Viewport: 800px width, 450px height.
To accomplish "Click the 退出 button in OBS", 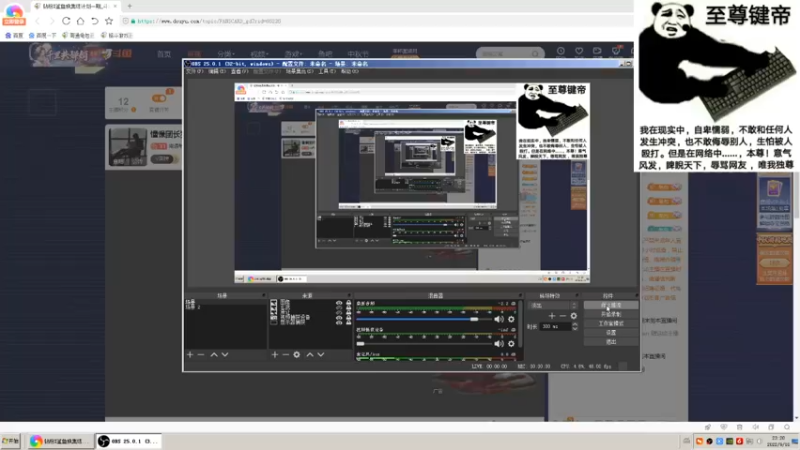I will point(611,342).
